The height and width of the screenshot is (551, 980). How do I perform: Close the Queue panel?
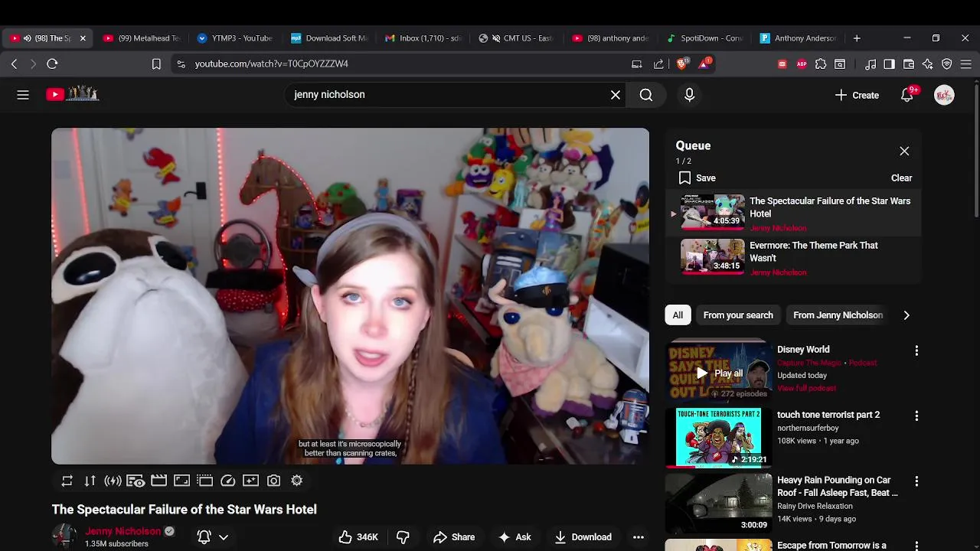[904, 152]
